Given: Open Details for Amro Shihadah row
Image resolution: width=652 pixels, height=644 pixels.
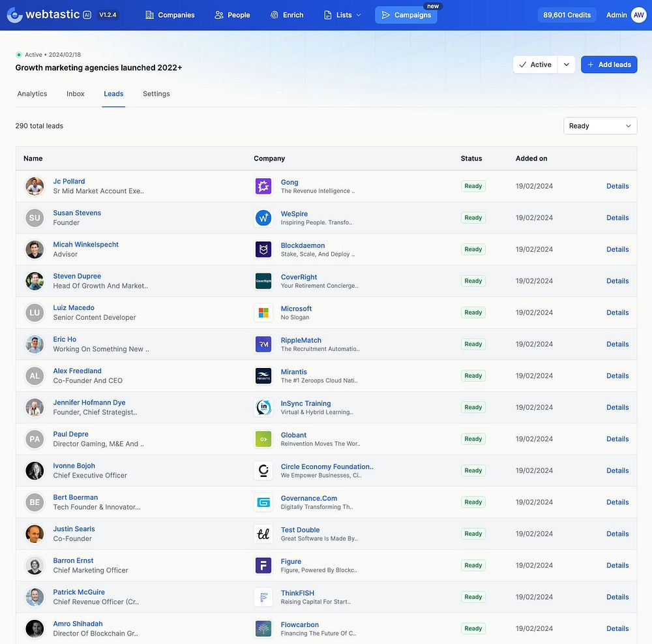Looking at the screenshot, I should tap(617, 628).
